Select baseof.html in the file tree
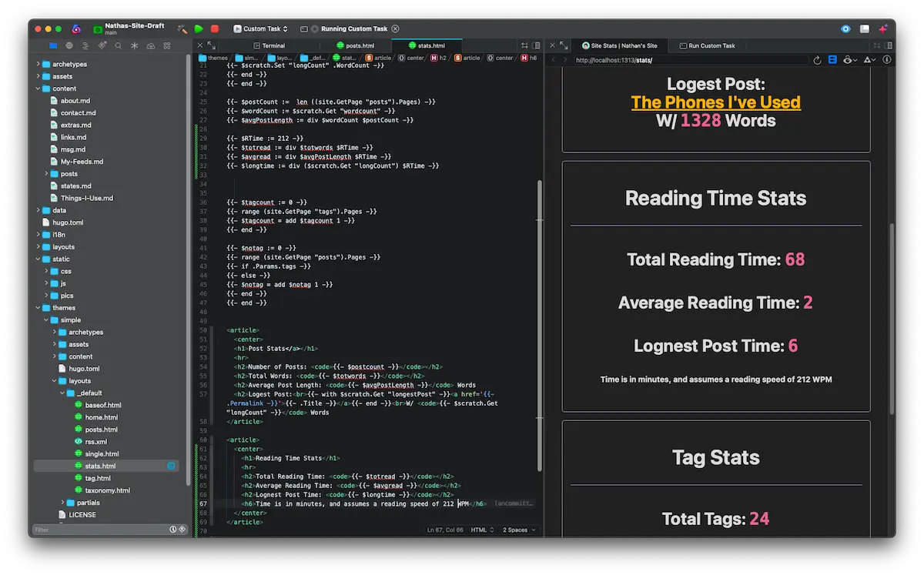 (102, 405)
